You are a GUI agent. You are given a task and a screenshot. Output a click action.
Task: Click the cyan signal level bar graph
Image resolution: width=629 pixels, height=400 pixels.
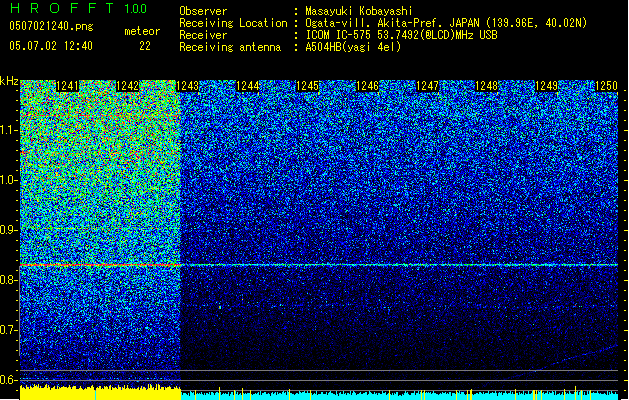[x=399, y=396]
